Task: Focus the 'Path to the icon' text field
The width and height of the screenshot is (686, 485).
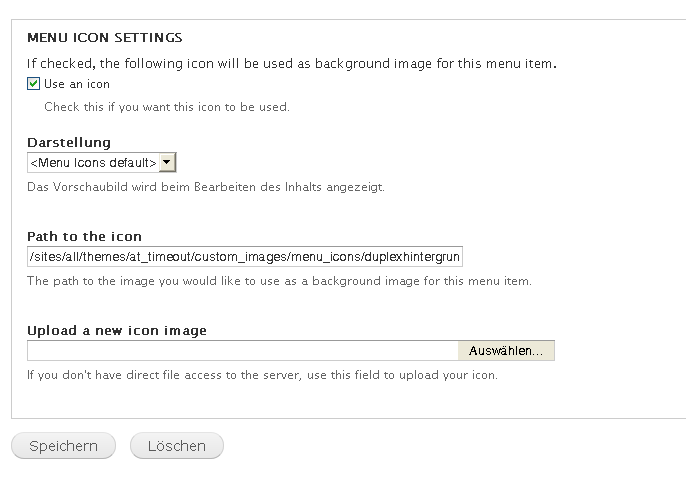Action: tap(245, 257)
